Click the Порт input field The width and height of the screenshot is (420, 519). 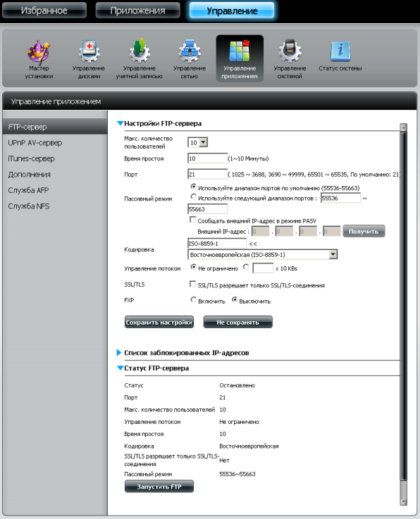(207, 175)
